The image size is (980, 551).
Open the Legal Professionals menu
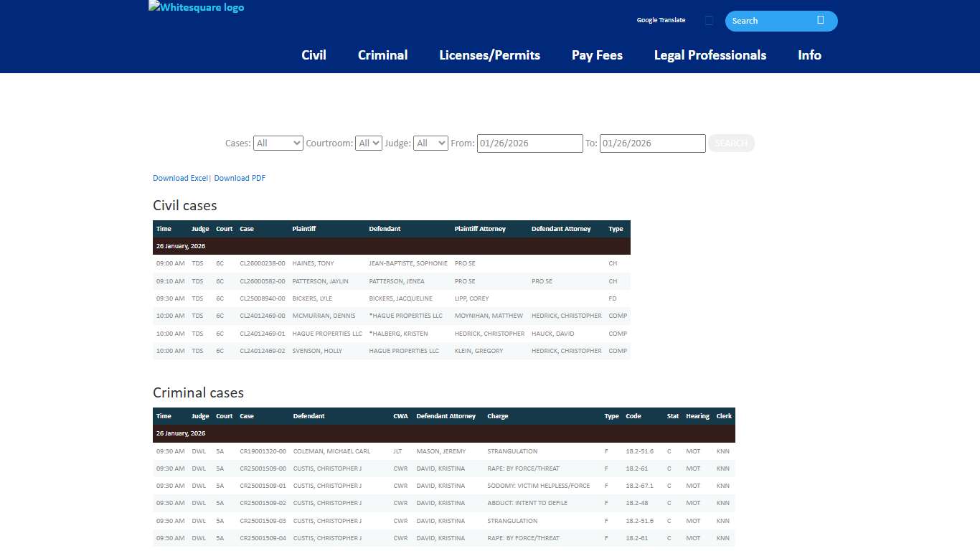click(x=710, y=55)
